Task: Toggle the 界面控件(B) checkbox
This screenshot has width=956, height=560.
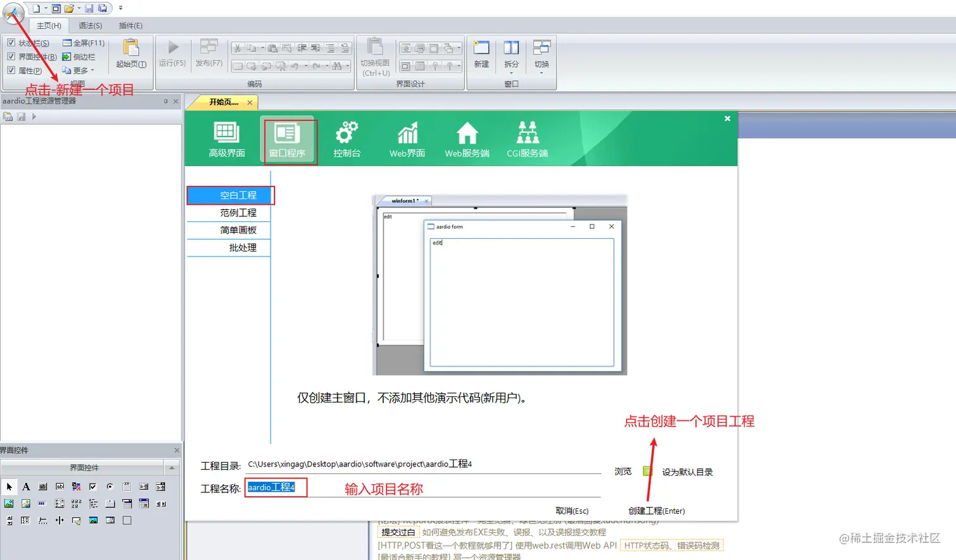Action: coord(11,56)
